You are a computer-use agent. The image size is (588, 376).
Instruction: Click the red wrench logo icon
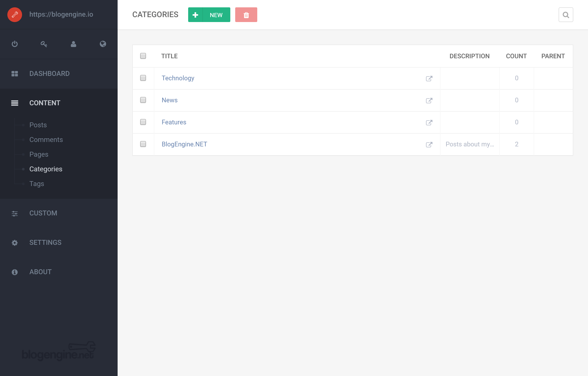point(15,15)
